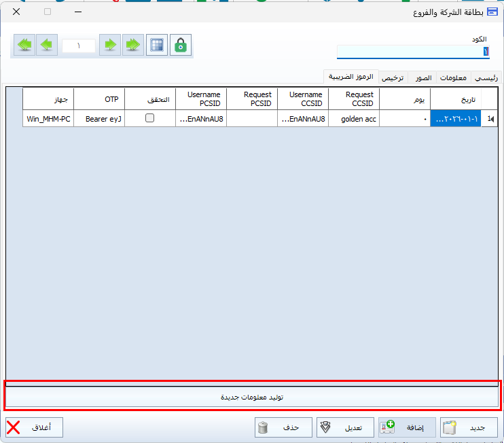Click the single left-pointing green arrow button
This screenshot has width=504, height=443.
(x=47, y=46)
